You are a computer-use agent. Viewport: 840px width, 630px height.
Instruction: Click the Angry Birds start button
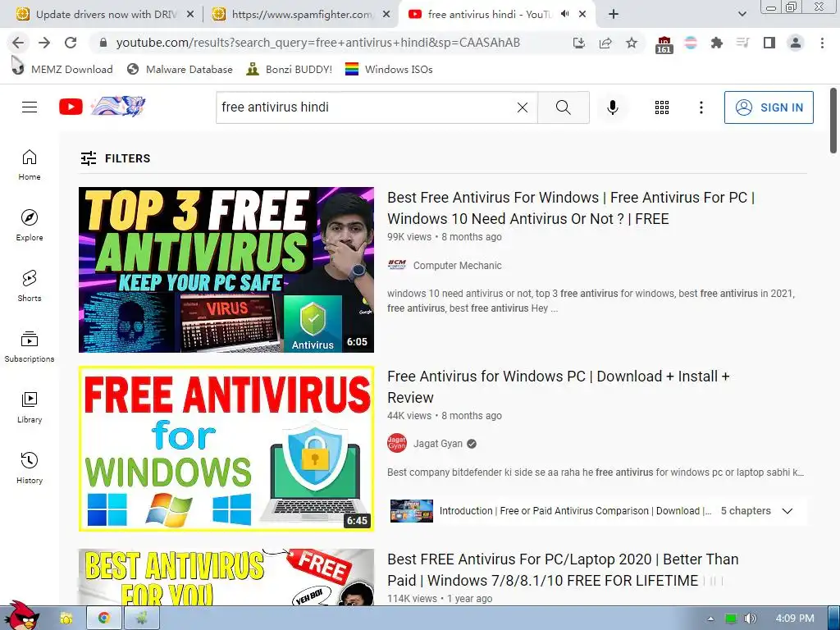click(x=21, y=616)
